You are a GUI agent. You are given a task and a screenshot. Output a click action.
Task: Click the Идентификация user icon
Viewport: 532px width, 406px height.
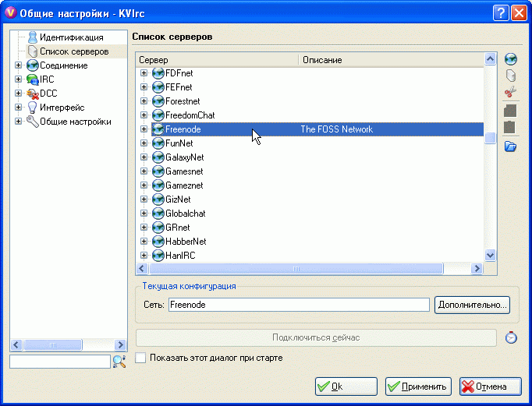(33, 37)
